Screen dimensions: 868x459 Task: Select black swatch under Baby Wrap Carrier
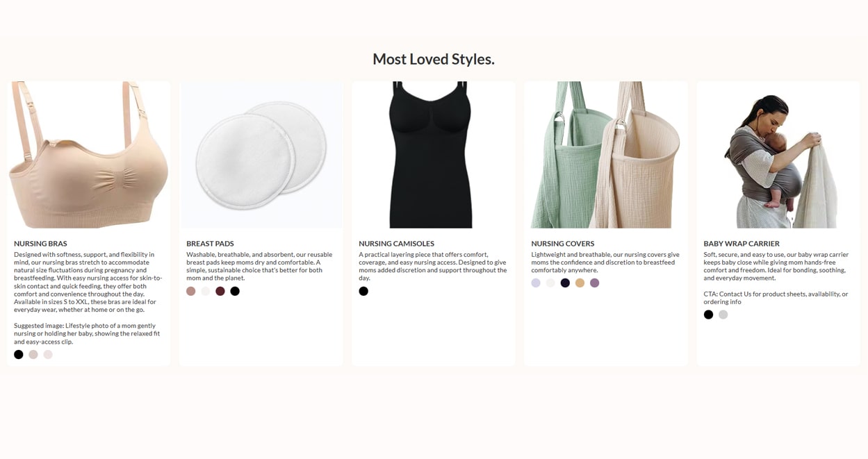pos(708,315)
